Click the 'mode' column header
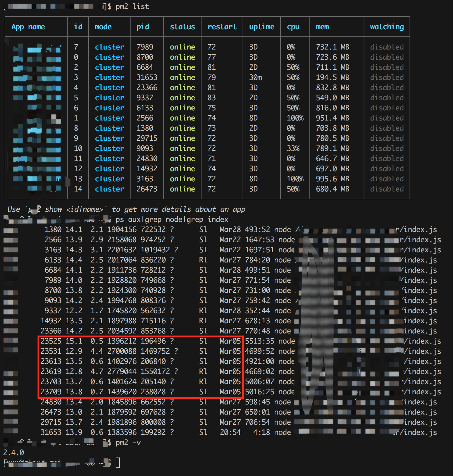 (103, 27)
